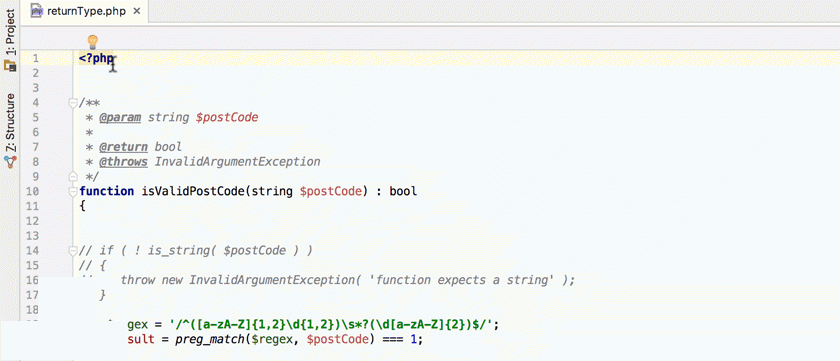
Task: Click line number 1 in the gutter
Action: (35, 58)
